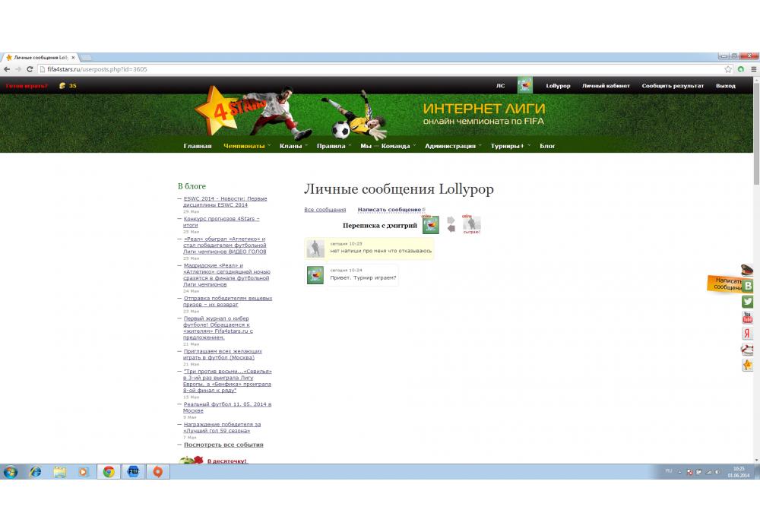
Task: Open Windows Start button
Action: click(10, 471)
